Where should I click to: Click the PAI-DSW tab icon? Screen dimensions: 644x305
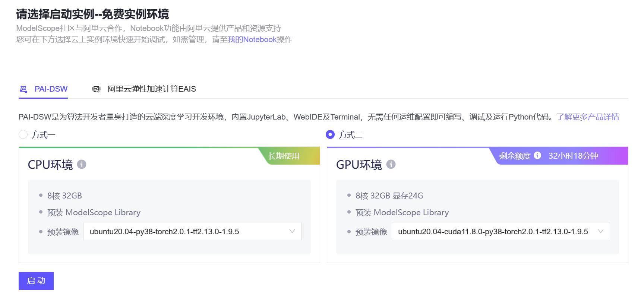(23, 89)
